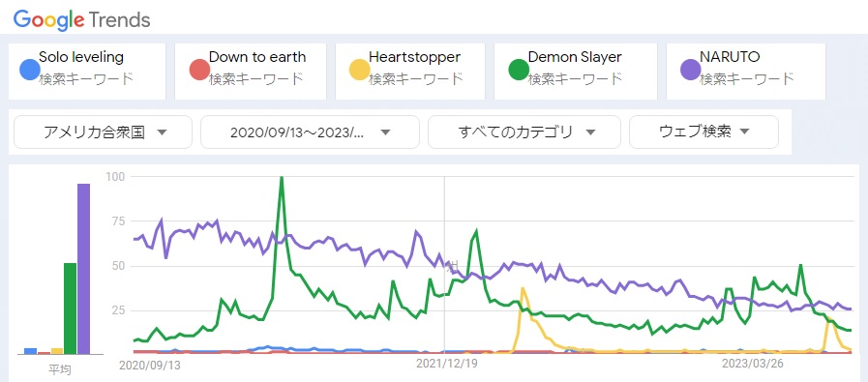The height and width of the screenshot is (382, 868).
Task: Click the purple NARUTO color dot
Action: tap(690, 71)
